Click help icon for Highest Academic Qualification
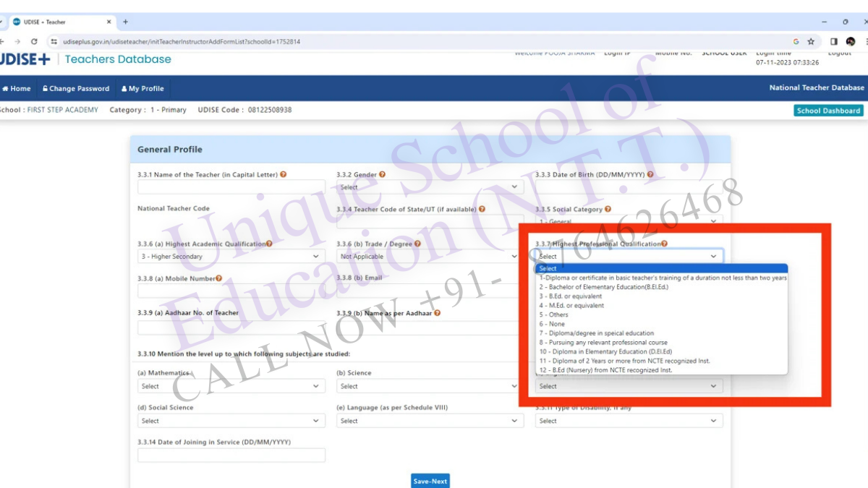 point(269,244)
